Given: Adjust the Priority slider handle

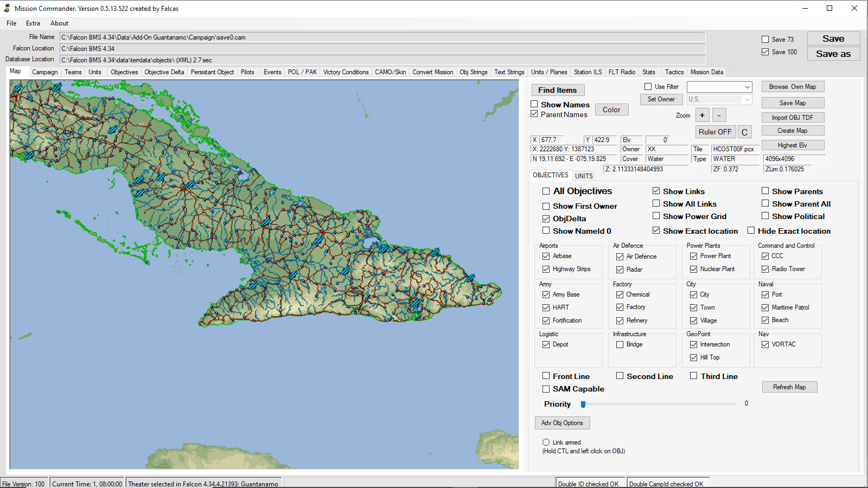Looking at the screenshot, I should (x=583, y=404).
